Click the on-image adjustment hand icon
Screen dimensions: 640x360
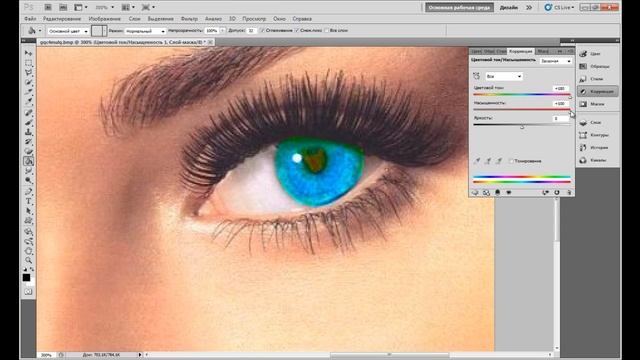click(476, 76)
